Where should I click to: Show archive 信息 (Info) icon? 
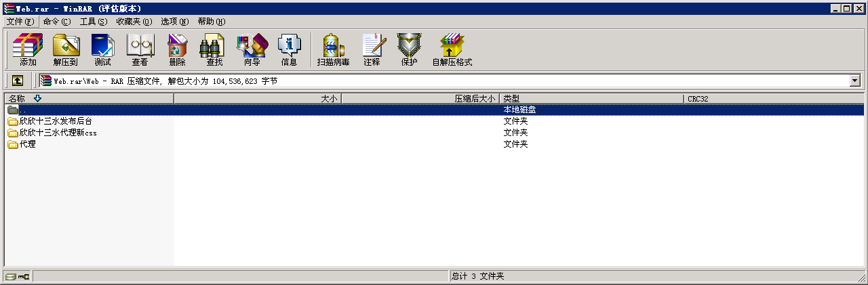(289, 50)
